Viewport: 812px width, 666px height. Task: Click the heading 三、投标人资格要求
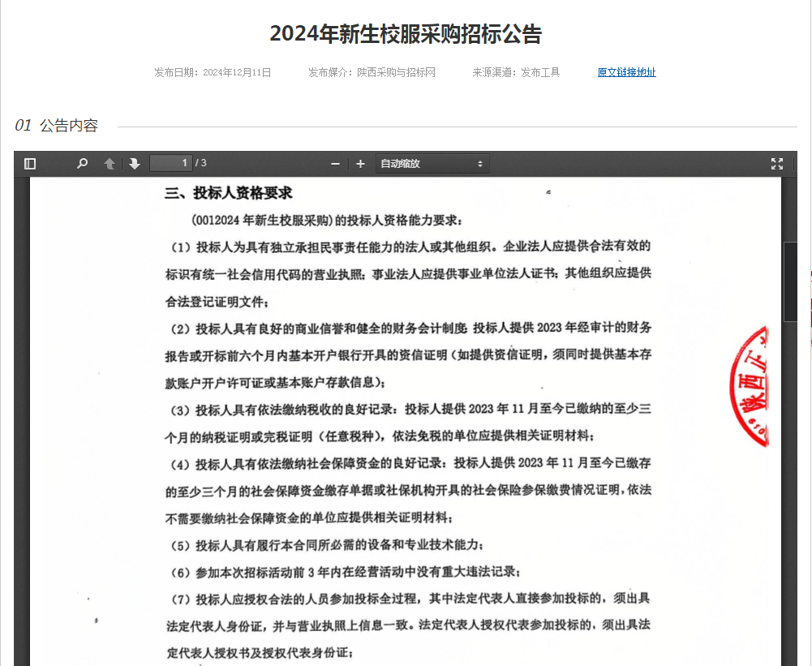(x=228, y=193)
